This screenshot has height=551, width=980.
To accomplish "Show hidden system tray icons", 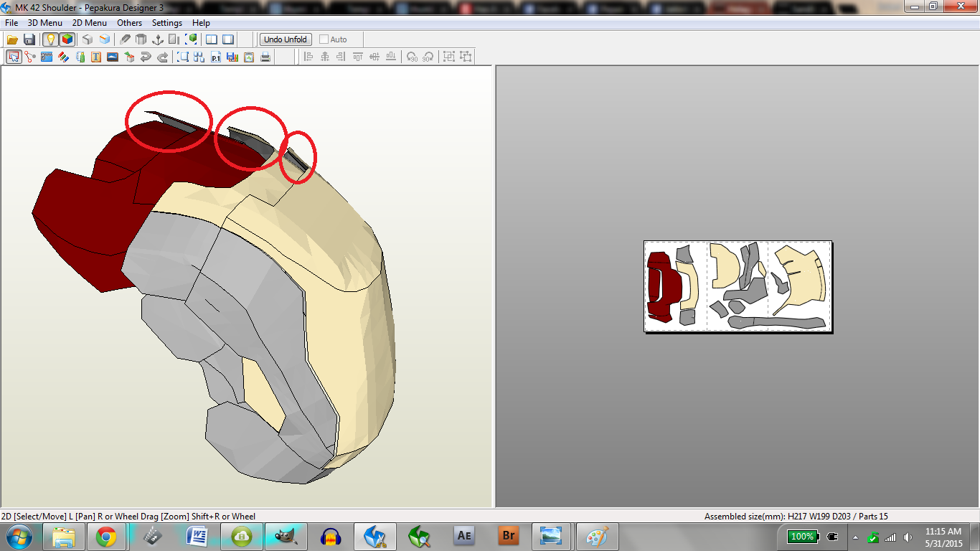I will point(855,537).
